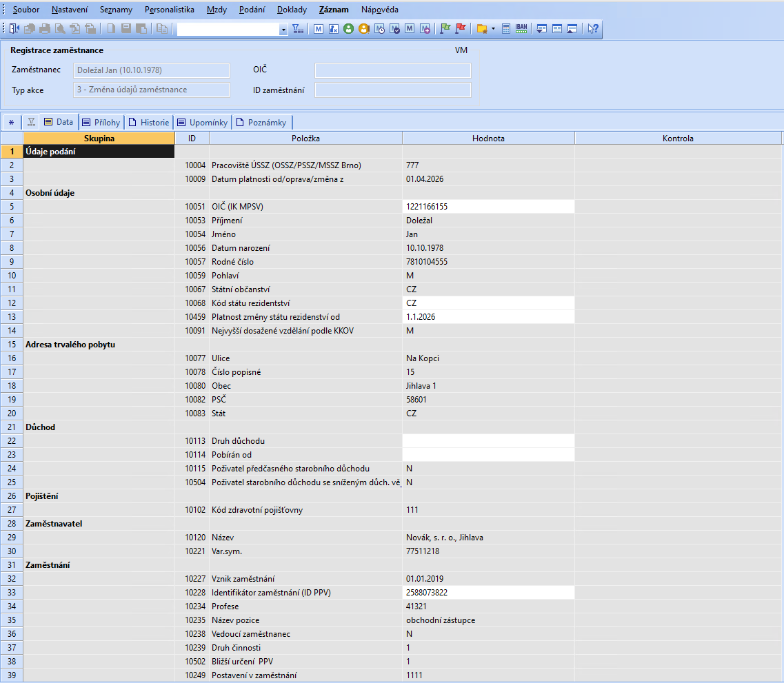The width and height of the screenshot is (784, 683).
Task: Open the calculator tool icon
Action: pyautogui.click(x=506, y=29)
